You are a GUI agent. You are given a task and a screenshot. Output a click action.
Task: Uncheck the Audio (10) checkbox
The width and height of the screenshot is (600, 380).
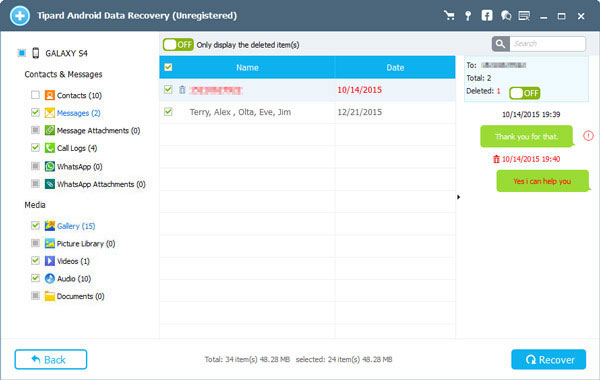pos(35,278)
